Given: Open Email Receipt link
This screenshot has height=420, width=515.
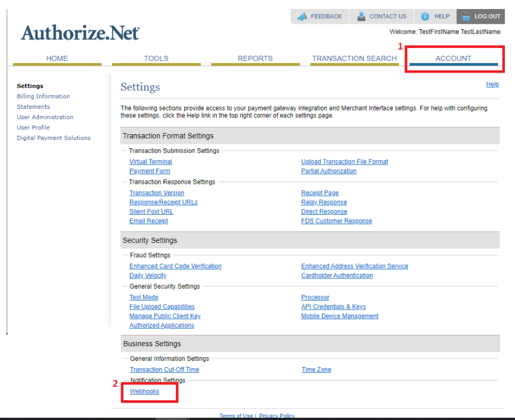Looking at the screenshot, I should click(x=149, y=221).
